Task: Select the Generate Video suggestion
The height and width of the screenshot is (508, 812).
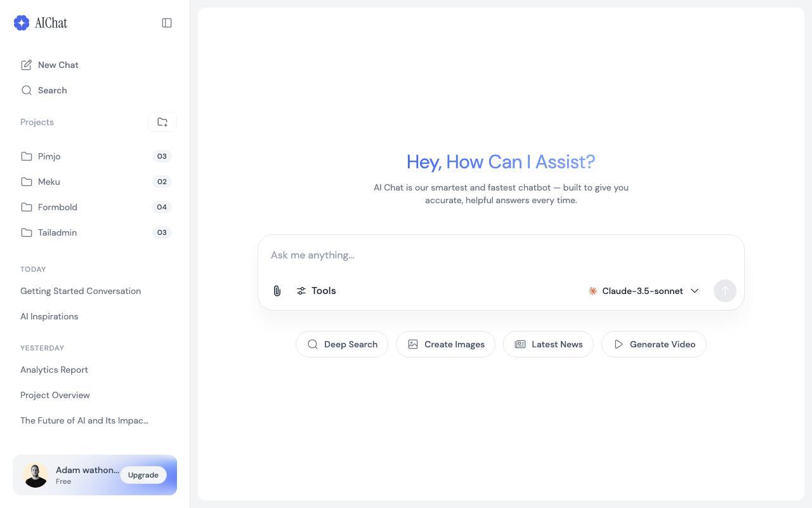Action: (654, 344)
